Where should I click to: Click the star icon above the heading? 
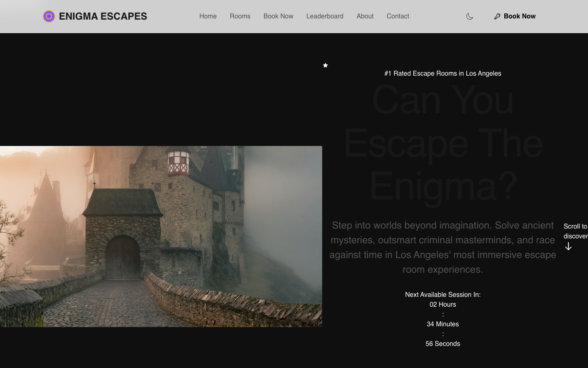(x=325, y=65)
